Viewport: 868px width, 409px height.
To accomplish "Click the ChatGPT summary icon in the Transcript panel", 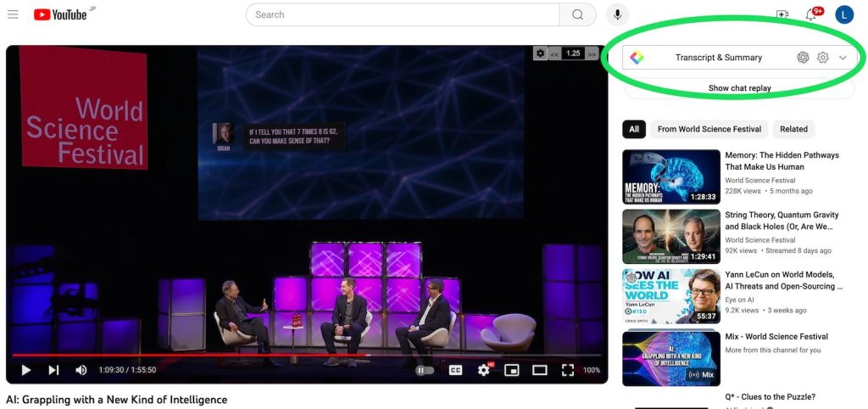I will tap(803, 58).
